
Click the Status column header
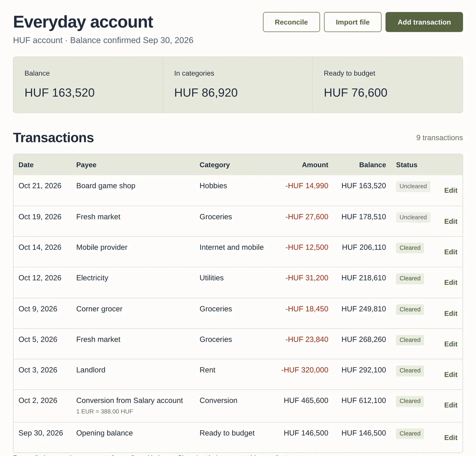tap(407, 165)
